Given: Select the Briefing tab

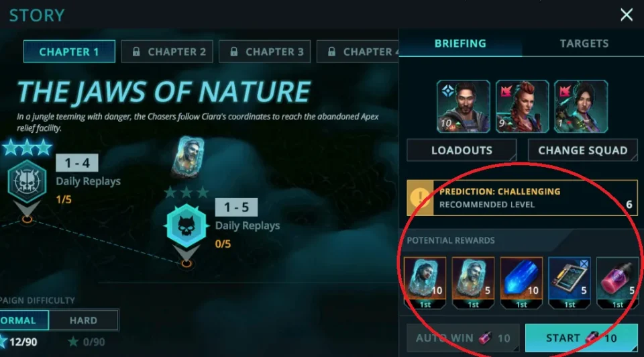Looking at the screenshot, I should [460, 44].
